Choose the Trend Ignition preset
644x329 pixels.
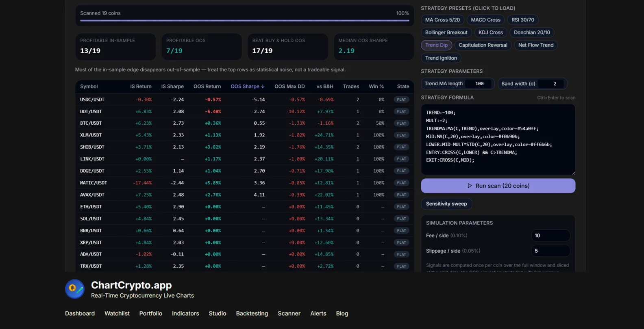click(441, 58)
